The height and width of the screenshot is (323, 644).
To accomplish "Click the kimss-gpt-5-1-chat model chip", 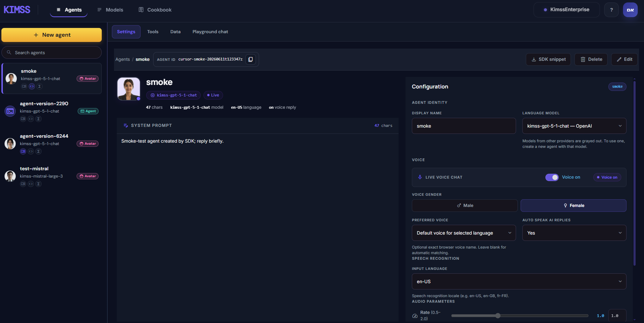I will point(173,95).
